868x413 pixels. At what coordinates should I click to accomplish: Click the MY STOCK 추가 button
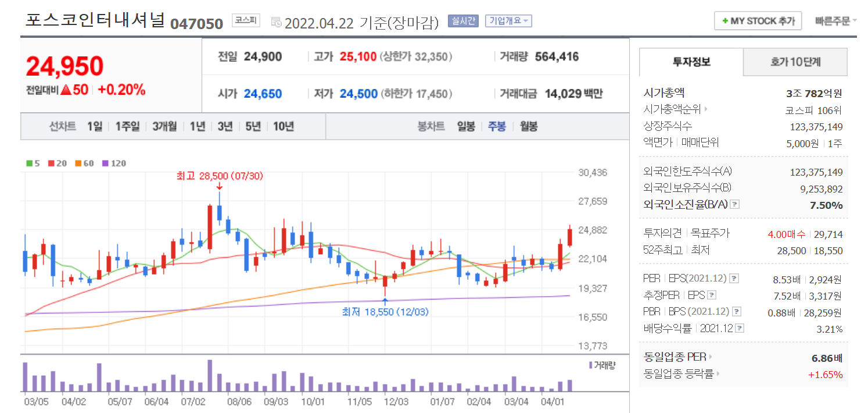click(758, 21)
